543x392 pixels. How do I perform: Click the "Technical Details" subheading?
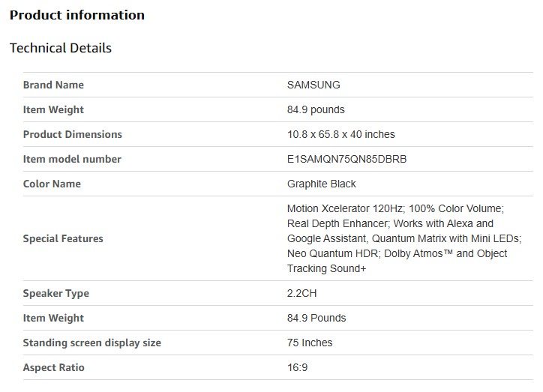pos(61,48)
